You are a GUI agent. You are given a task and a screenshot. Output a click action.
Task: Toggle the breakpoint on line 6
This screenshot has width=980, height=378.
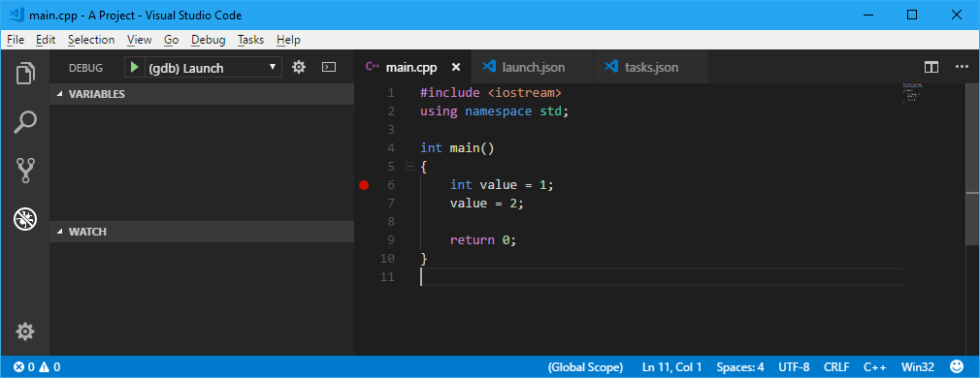364,185
